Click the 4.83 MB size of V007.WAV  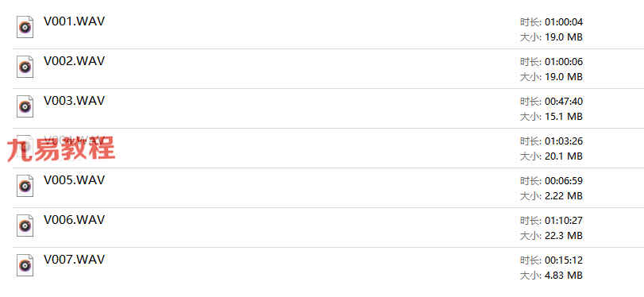[564, 276]
